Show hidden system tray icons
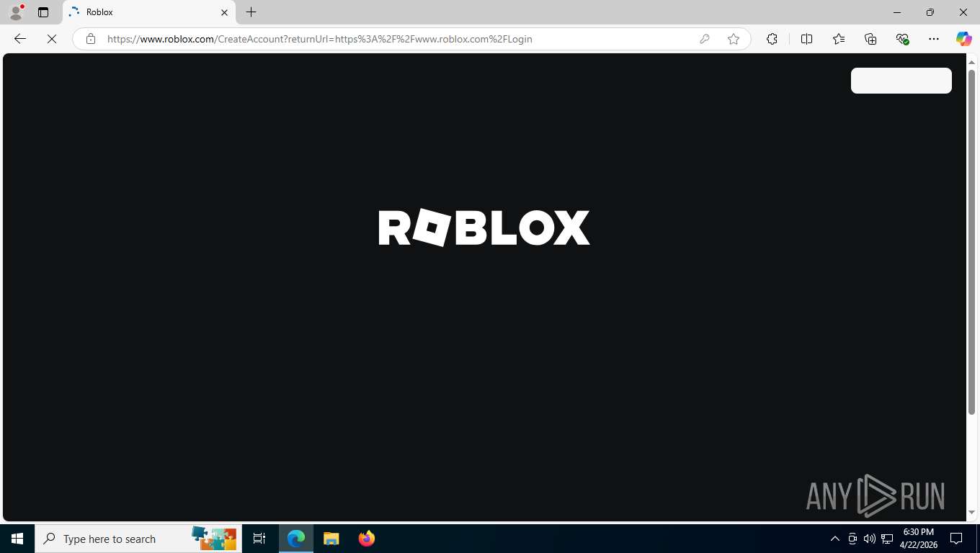Viewport: 980px width, 553px height. tap(835, 539)
